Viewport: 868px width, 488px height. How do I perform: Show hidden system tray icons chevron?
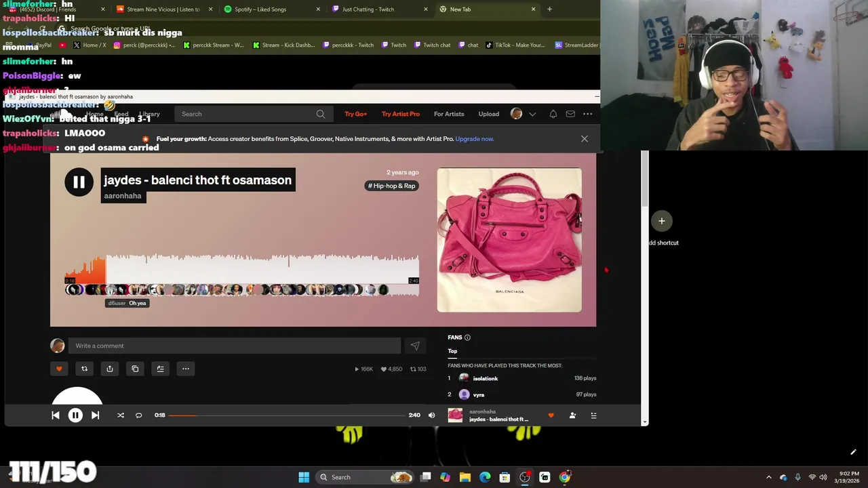(x=768, y=477)
